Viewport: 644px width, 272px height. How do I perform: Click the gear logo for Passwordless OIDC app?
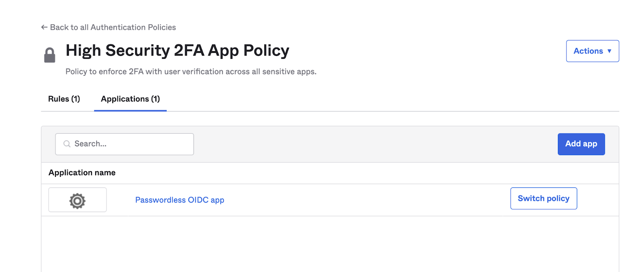coord(77,199)
